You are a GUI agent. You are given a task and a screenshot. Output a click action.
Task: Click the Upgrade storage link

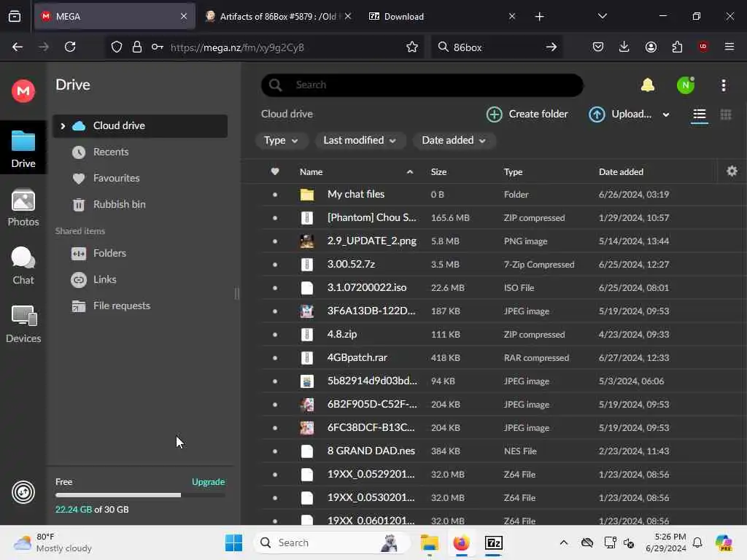(208, 482)
